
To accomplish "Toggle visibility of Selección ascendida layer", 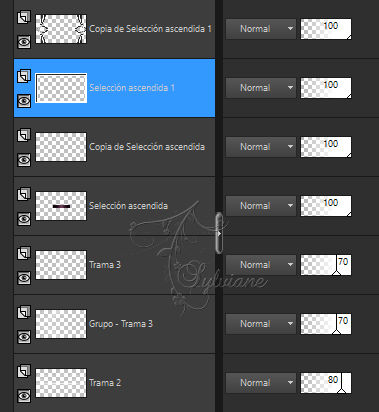I will tap(24, 219).
